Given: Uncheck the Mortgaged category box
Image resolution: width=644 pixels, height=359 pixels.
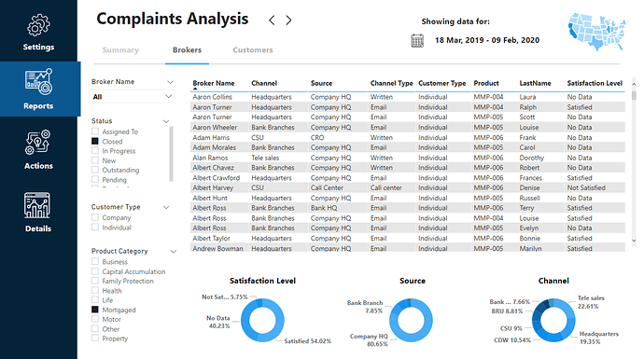Looking at the screenshot, I should point(95,310).
